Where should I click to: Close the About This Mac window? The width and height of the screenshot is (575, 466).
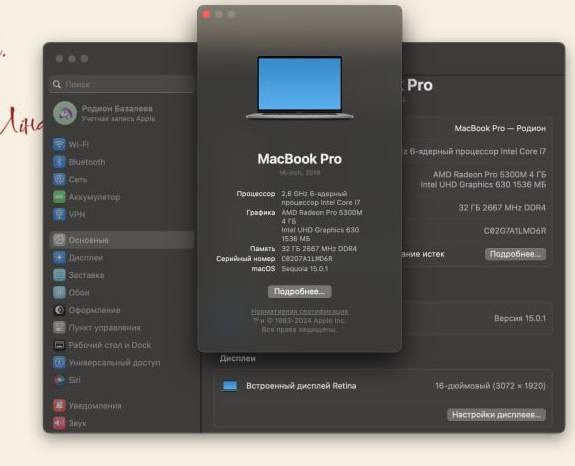pos(206,14)
